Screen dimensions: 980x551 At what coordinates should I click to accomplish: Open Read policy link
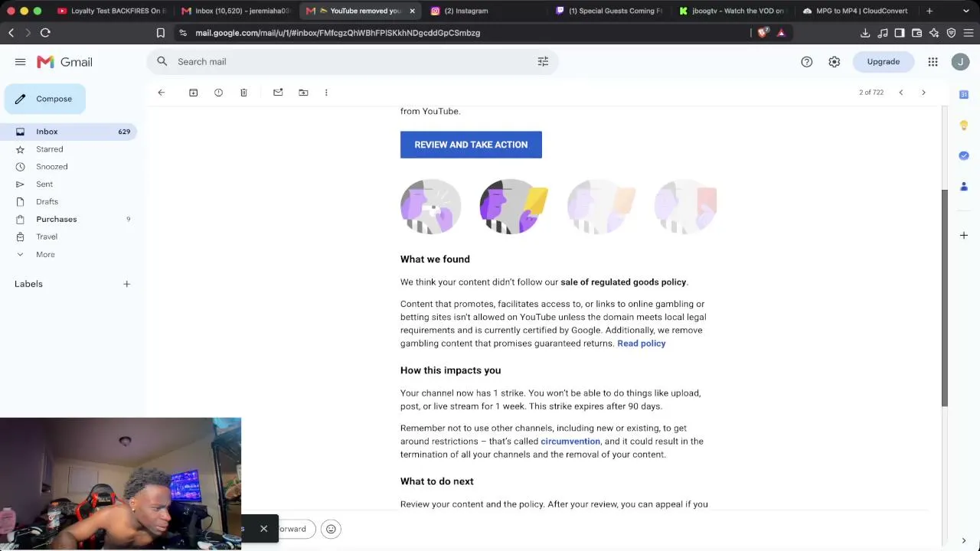pos(641,344)
